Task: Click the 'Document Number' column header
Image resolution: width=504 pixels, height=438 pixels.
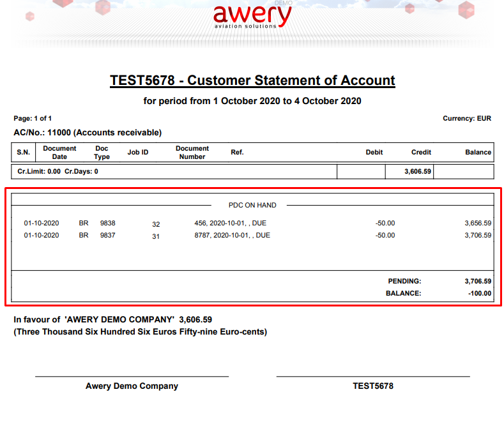Action: pos(192,153)
